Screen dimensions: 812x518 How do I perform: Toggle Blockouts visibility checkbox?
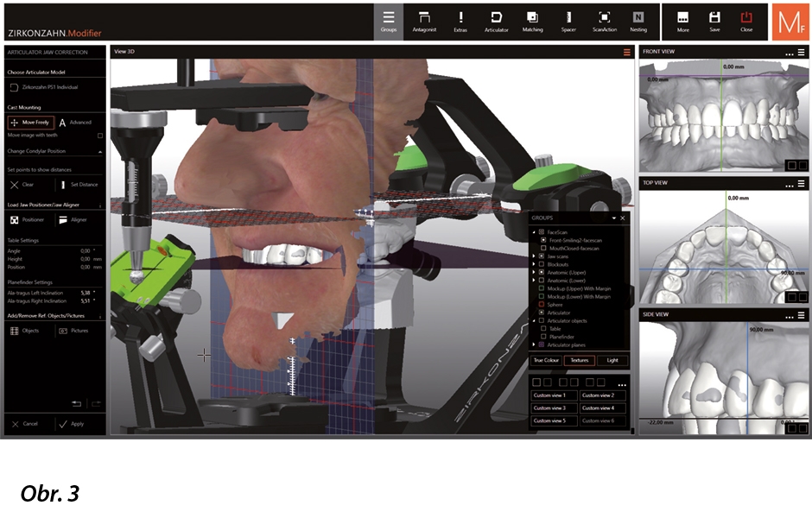click(542, 264)
